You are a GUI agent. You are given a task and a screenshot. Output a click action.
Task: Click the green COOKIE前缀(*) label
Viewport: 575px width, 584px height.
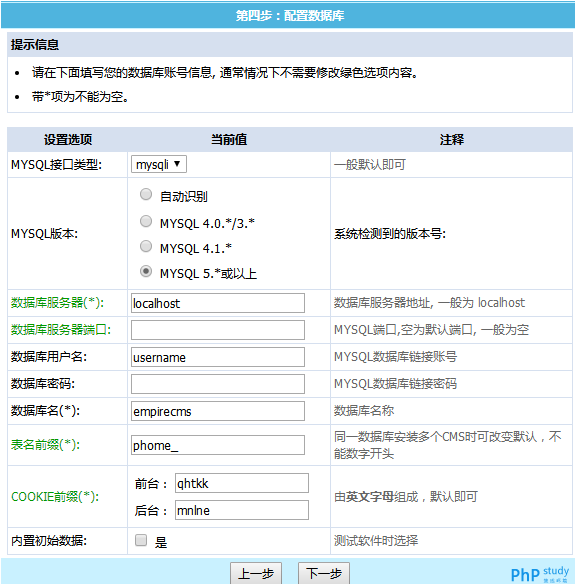(55, 496)
